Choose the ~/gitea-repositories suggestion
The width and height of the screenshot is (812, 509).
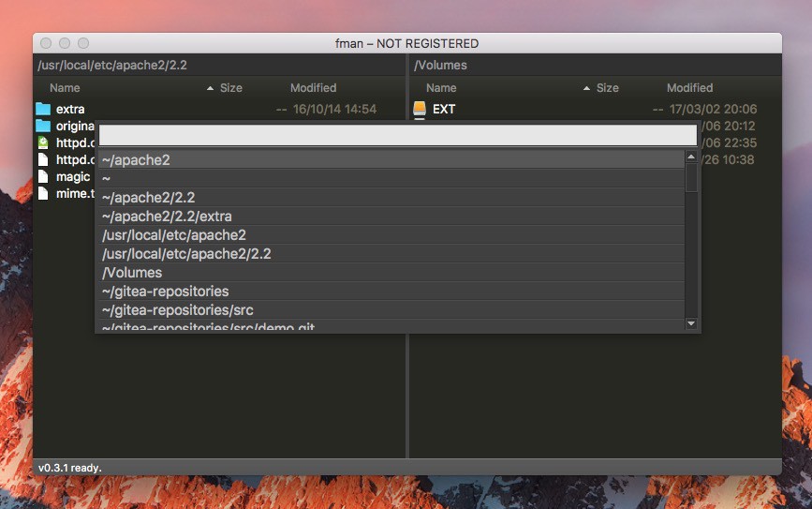click(392, 291)
